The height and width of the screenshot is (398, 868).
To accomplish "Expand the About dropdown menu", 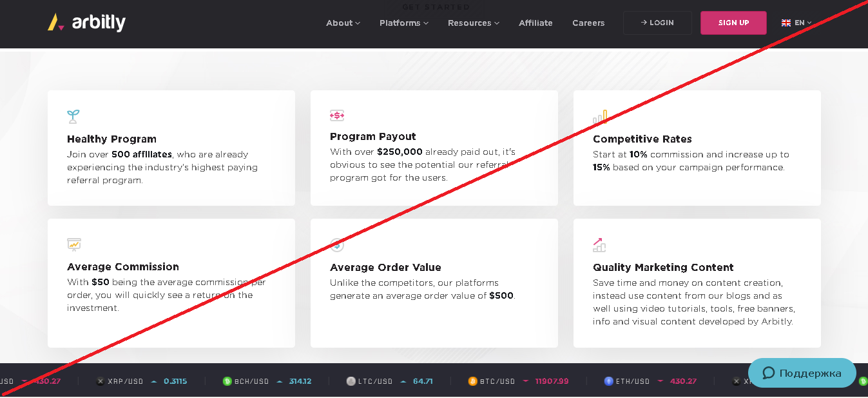I will (x=343, y=23).
